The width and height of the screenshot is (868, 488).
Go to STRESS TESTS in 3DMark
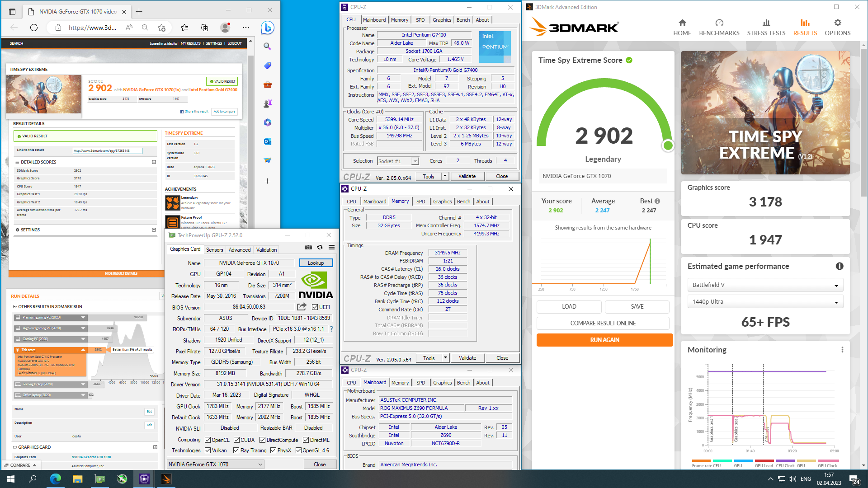click(766, 28)
